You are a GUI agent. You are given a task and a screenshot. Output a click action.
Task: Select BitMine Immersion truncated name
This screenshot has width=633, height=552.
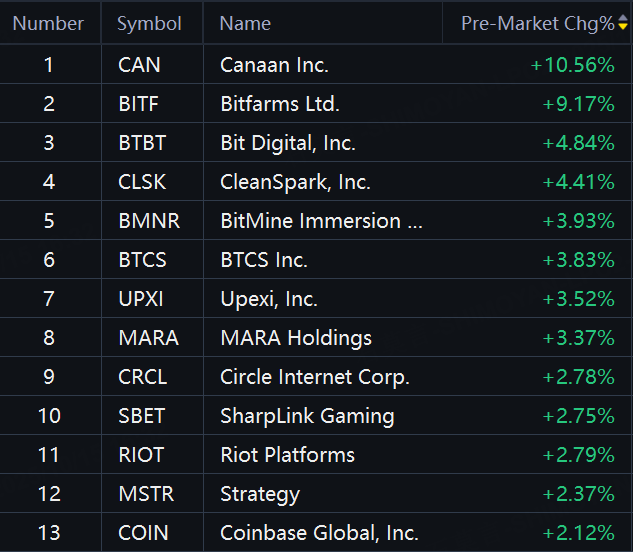click(x=321, y=221)
